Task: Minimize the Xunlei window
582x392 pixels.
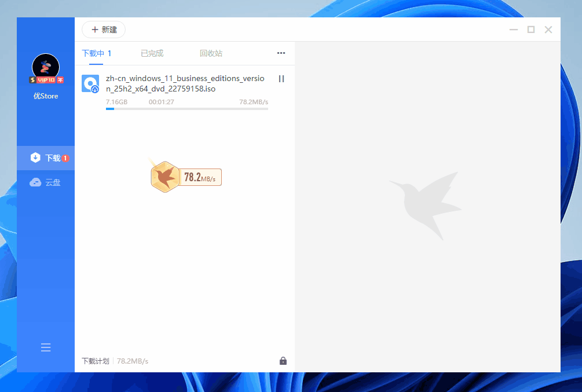Action: point(514,30)
